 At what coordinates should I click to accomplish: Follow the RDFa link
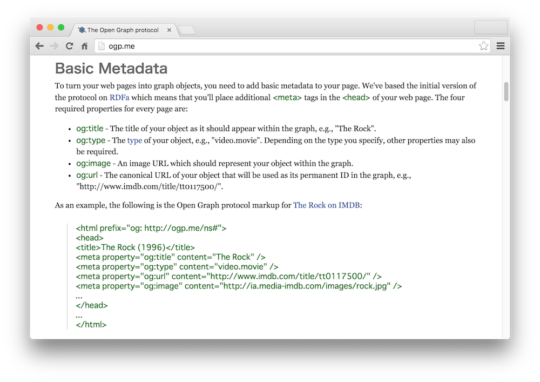119,97
